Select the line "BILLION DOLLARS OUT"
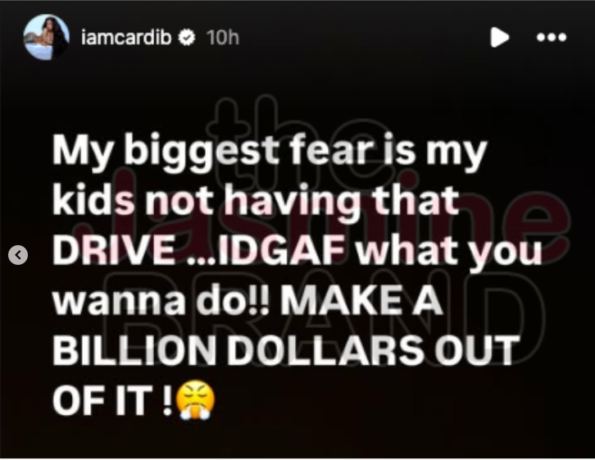This screenshot has height=460, width=595. [286, 351]
